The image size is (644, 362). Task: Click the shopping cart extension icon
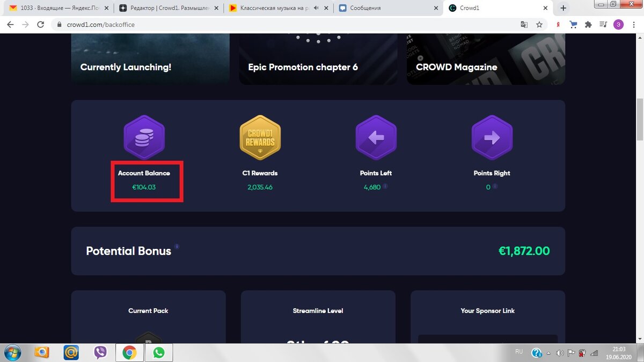tap(573, 25)
